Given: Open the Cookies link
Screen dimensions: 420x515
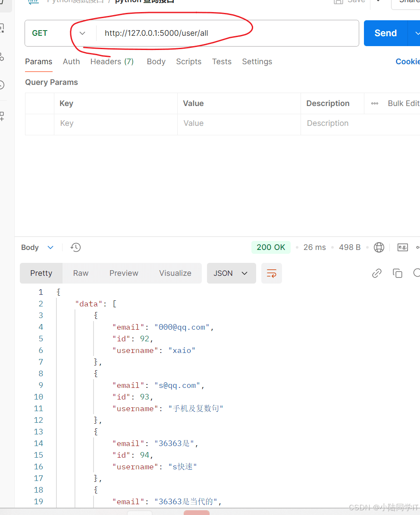Looking at the screenshot, I should (407, 62).
